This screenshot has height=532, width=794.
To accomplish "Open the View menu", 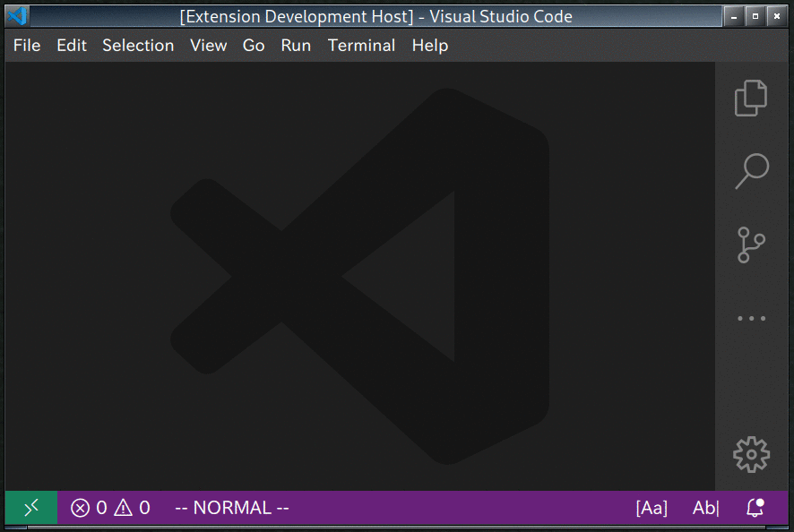I will coord(208,46).
